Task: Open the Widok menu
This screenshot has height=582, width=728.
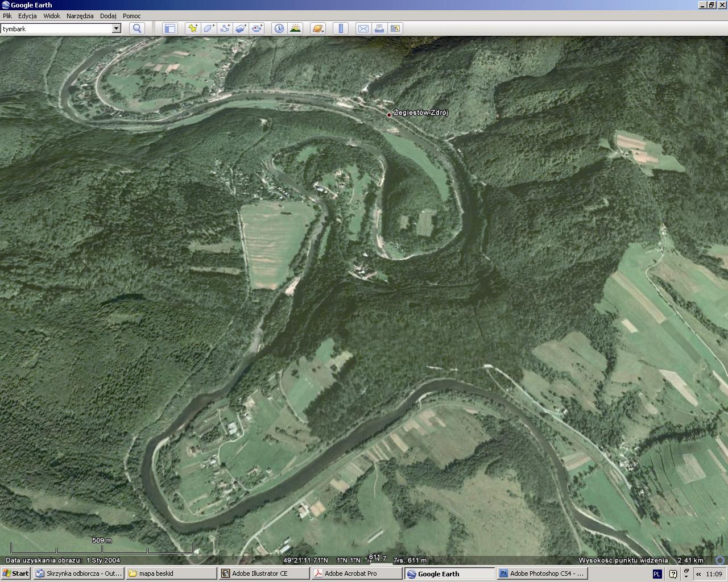Action: pos(51,16)
